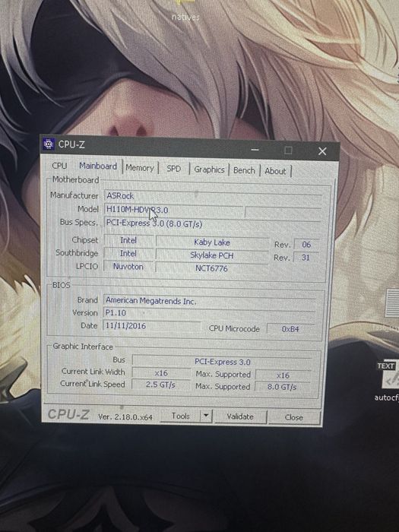This screenshot has width=399, height=532.
Task: Click the Ver. 2.18.0.x64 version label
Action: [x=125, y=417]
